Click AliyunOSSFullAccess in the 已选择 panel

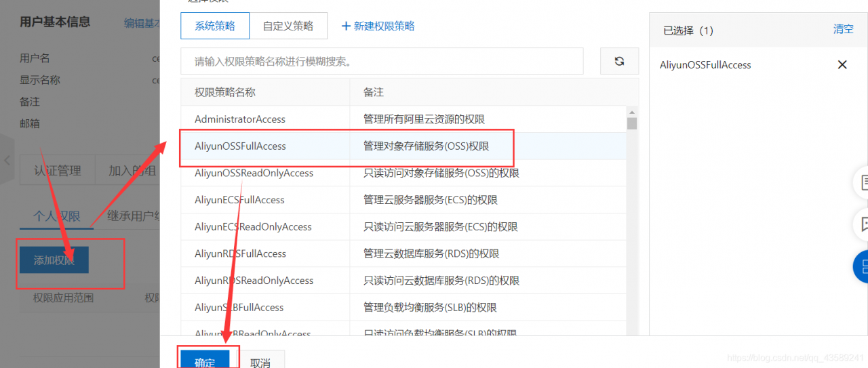(x=705, y=65)
